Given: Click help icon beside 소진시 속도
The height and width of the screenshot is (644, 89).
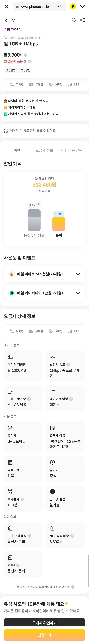Looking at the screenshot, I should [x=68, y=364].
